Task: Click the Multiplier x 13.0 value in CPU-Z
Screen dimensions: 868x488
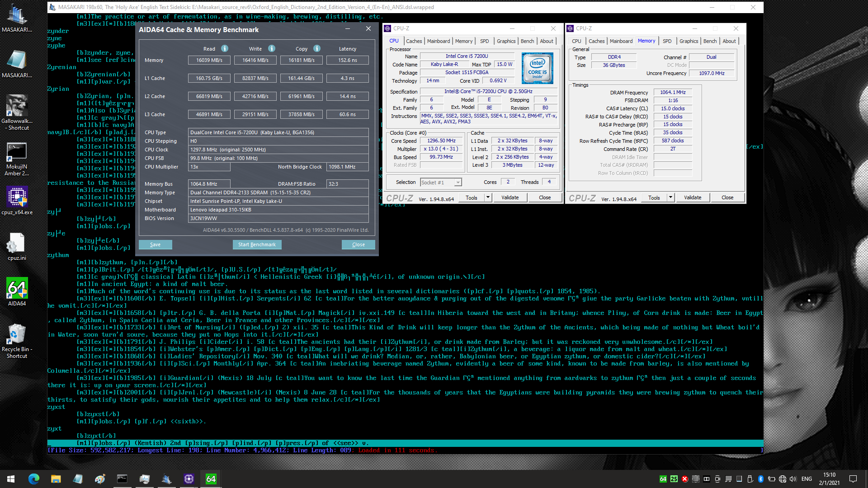Action: (441, 149)
